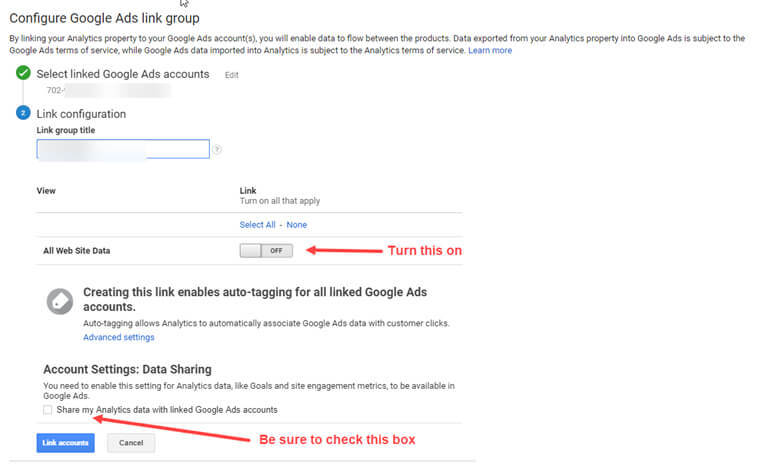
Task: Click the auto-tagging tag icon
Action: 60,301
